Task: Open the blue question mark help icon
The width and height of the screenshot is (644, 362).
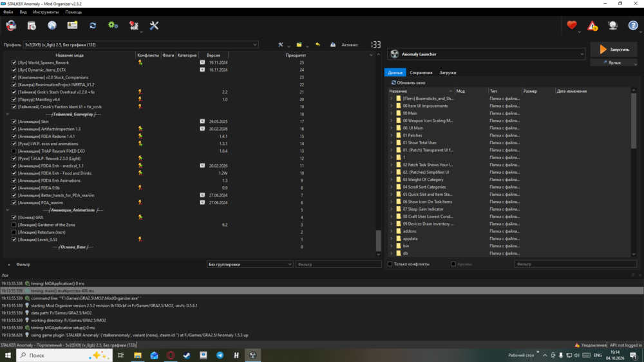Action: (x=633, y=26)
